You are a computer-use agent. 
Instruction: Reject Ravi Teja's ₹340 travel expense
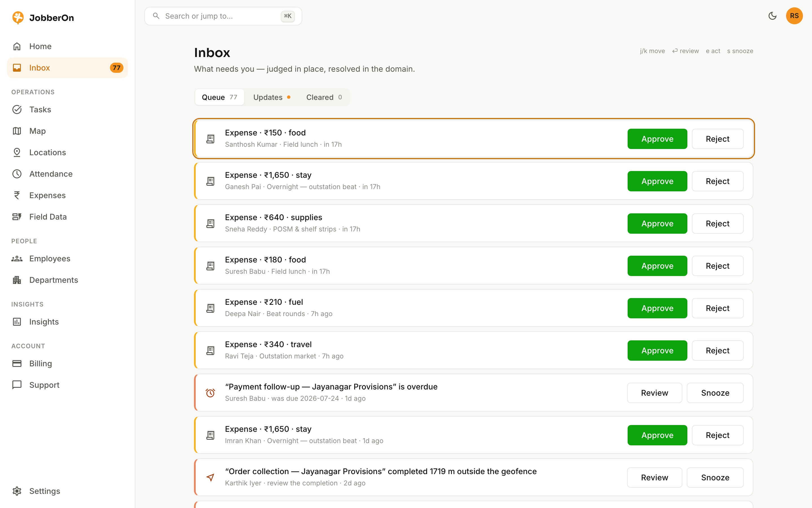coord(718,351)
